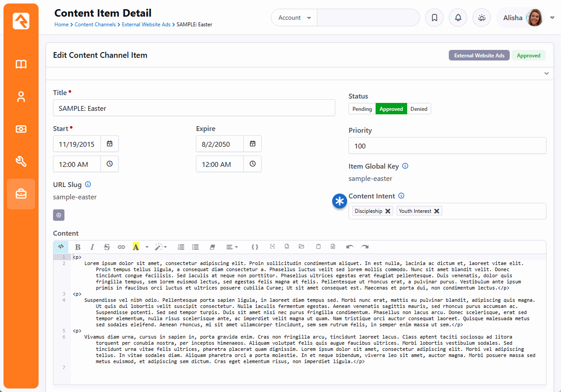
Task: Set status to Pending
Action: (362, 109)
